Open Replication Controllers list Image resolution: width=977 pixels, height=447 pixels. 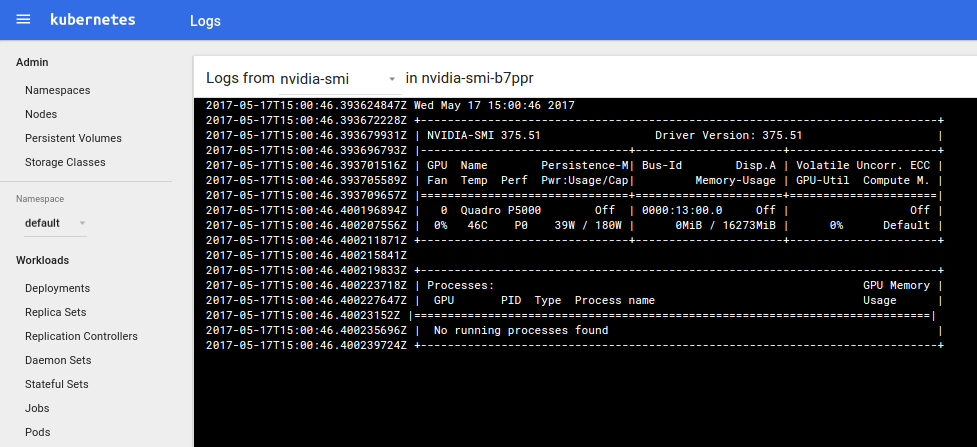pyautogui.click(x=81, y=336)
